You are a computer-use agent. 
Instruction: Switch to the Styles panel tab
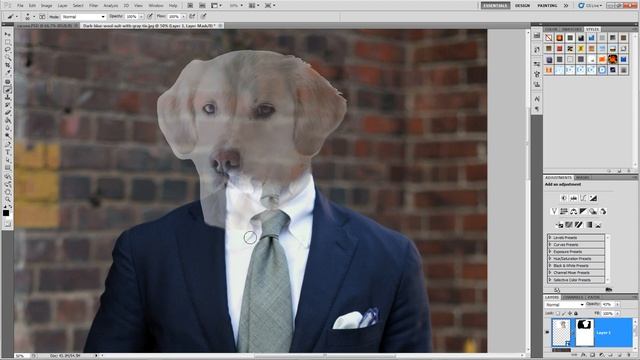pyautogui.click(x=592, y=29)
